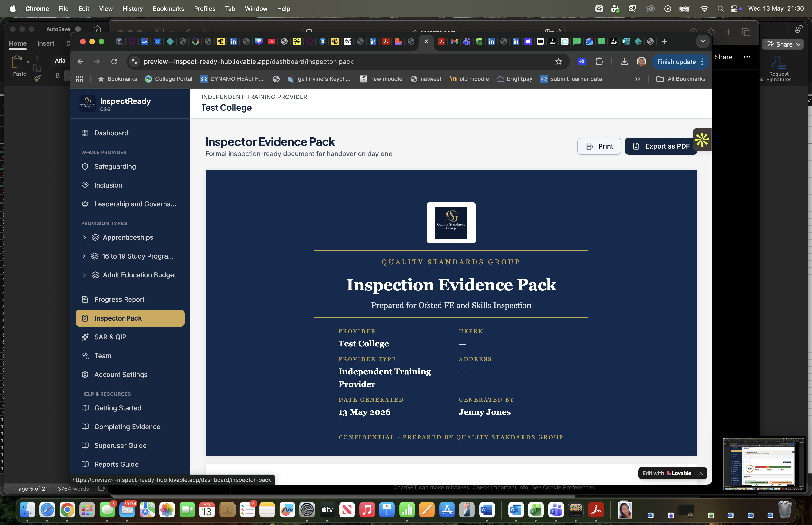Switch to Word's Insert ribbon tab
This screenshot has width=812, height=525.
click(46, 43)
